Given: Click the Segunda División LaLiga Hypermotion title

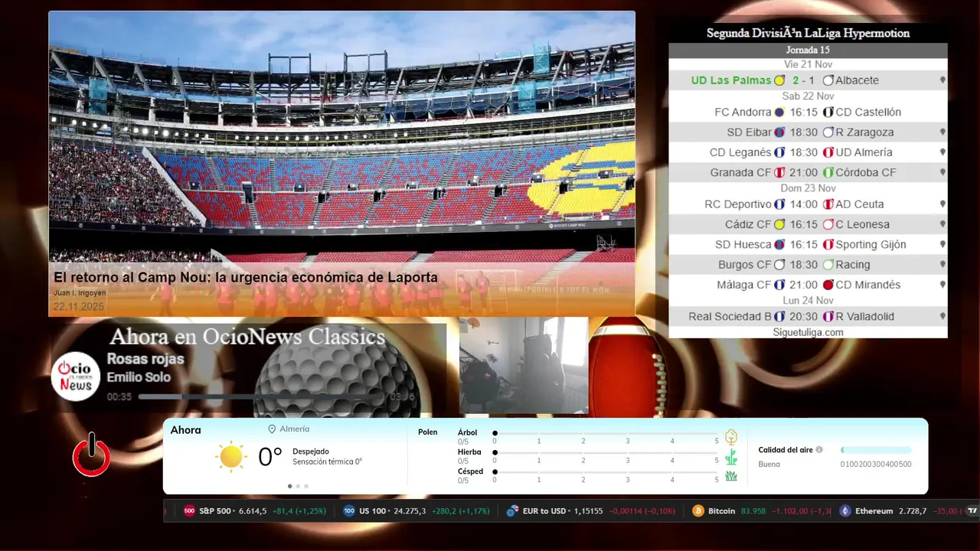Looking at the screenshot, I should (808, 33).
